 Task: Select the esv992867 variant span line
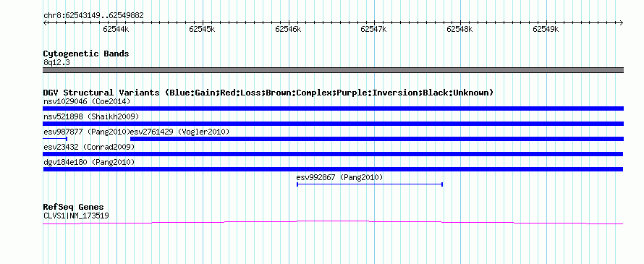(370, 184)
